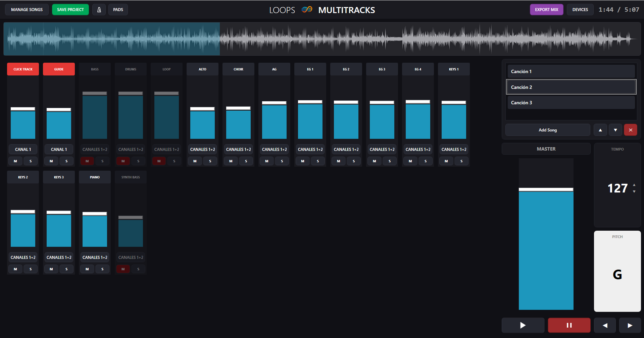
Task: Increase the tempo with the up stepper arrow
Action: (634, 185)
